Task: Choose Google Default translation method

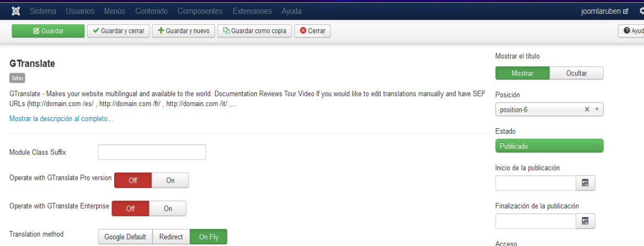Action: coord(125,237)
